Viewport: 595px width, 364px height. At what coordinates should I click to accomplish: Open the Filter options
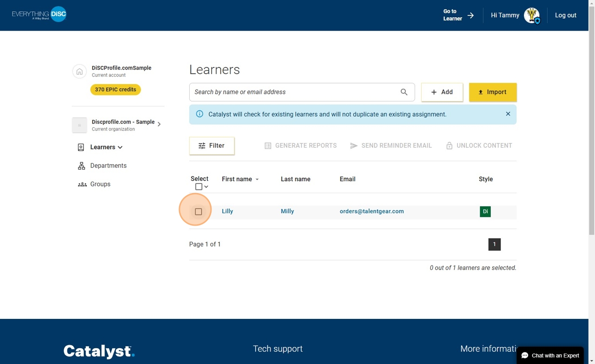coord(212,146)
